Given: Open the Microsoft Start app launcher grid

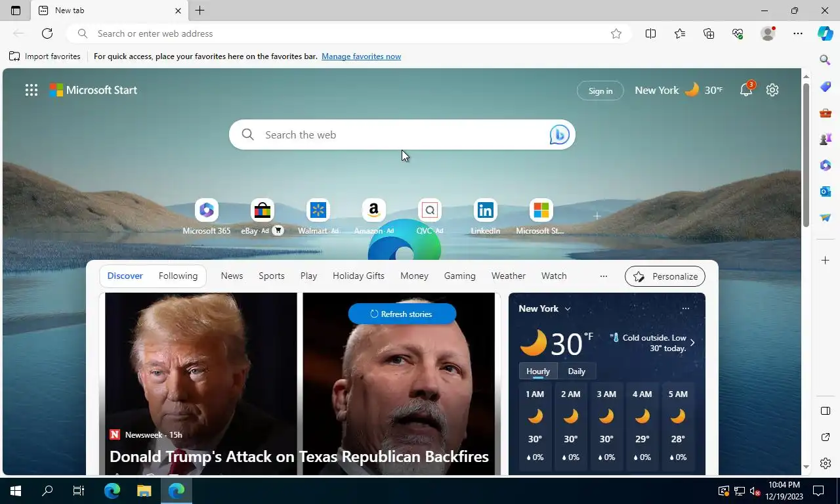Looking at the screenshot, I should pos(31,91).
